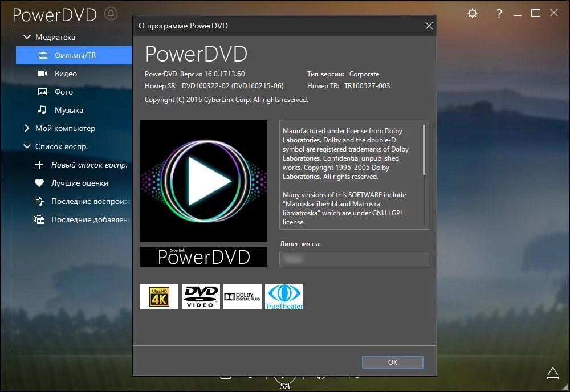570x392 pixels.
Task: Click the CyberLink PowerDVD wordmark banner
Action: click(x=203, y=256)
